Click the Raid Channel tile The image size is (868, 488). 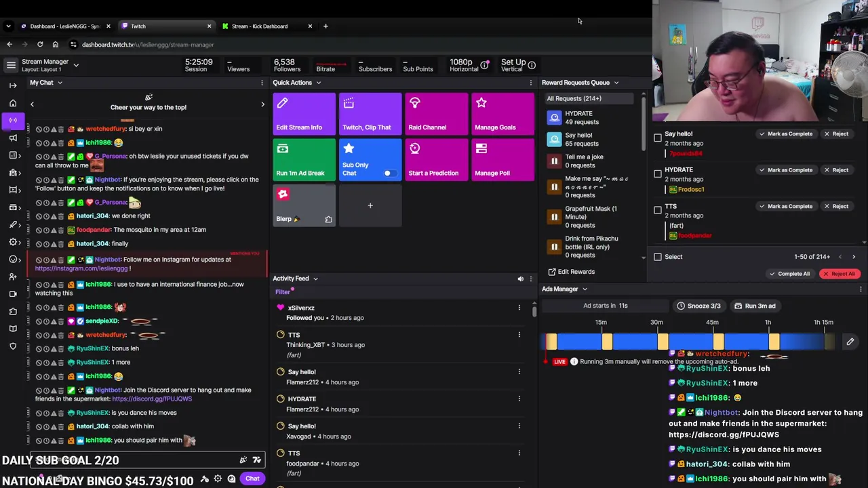pyautogui.click(x=437, y=114)
